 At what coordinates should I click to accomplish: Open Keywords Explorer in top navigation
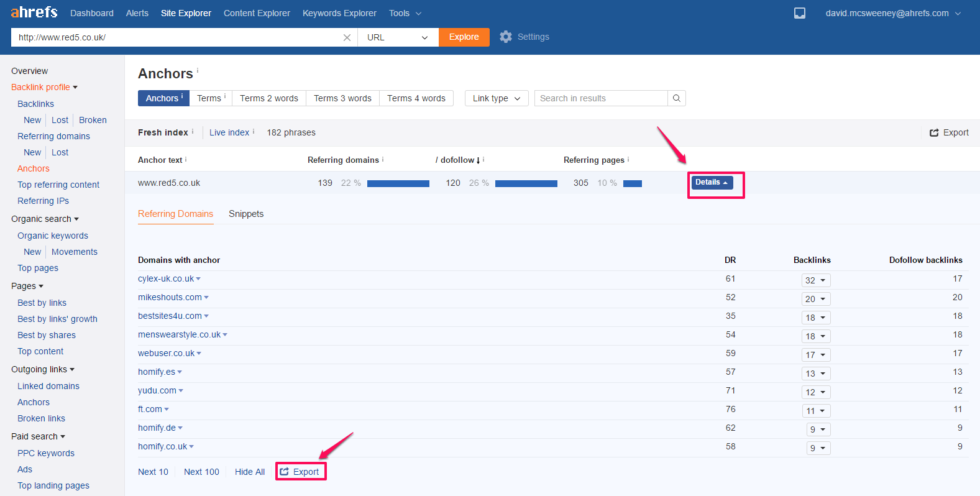point(339,13)
